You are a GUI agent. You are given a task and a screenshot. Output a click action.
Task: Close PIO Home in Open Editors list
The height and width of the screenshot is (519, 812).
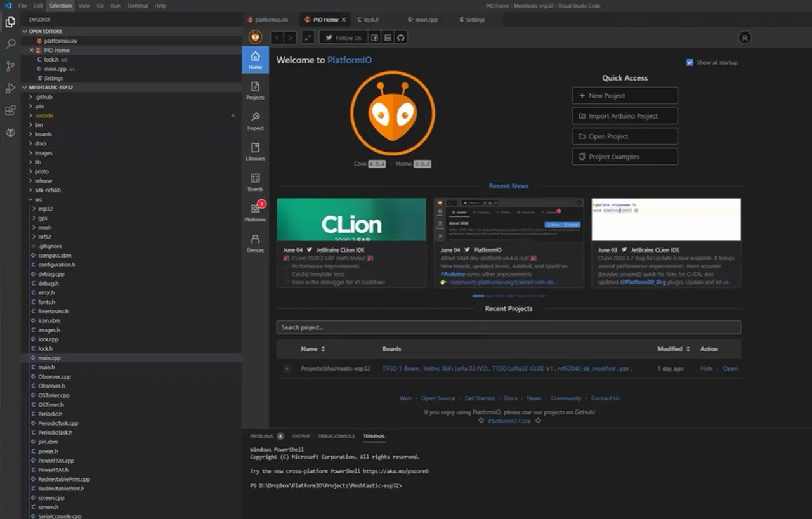tap(32, 50)
